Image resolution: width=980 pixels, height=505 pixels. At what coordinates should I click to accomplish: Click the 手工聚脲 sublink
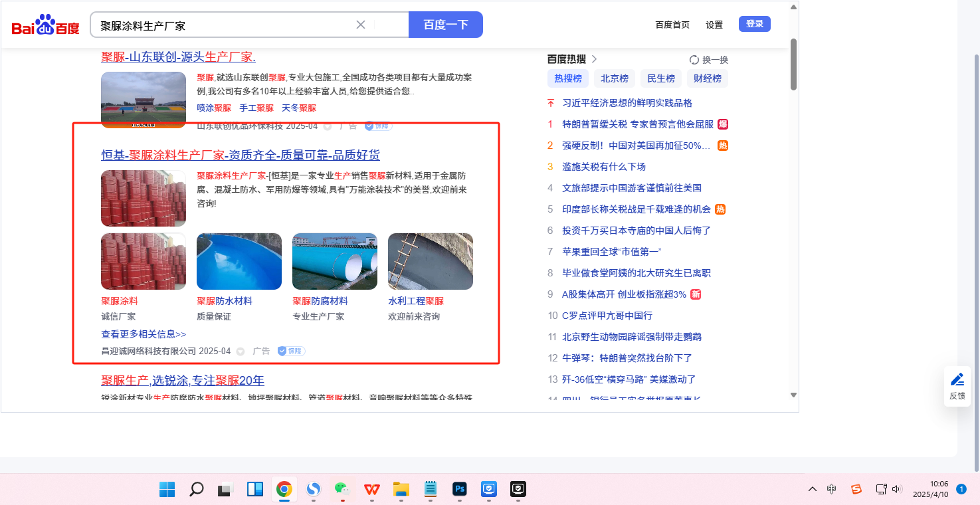point(256,108)
